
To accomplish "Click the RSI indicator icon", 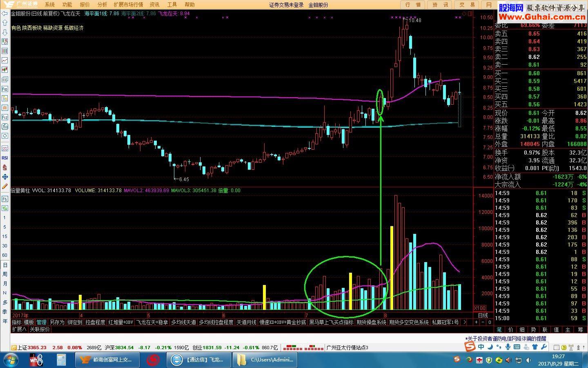I will pyautogui.click(x=5, y=158).
